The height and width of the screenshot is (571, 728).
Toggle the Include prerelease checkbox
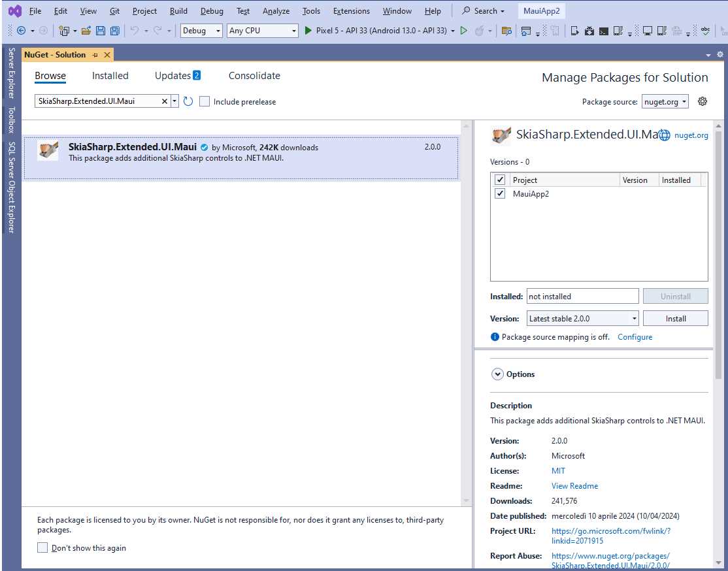click(x=205, y=101)
